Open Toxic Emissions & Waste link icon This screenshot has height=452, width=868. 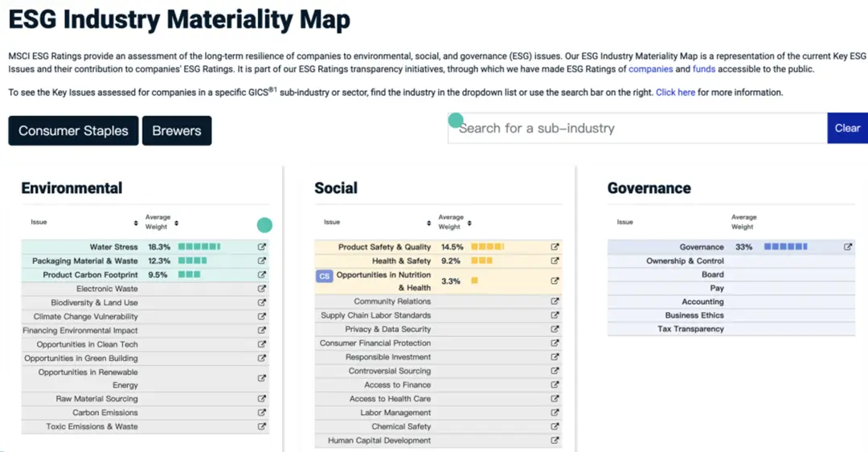261,426
